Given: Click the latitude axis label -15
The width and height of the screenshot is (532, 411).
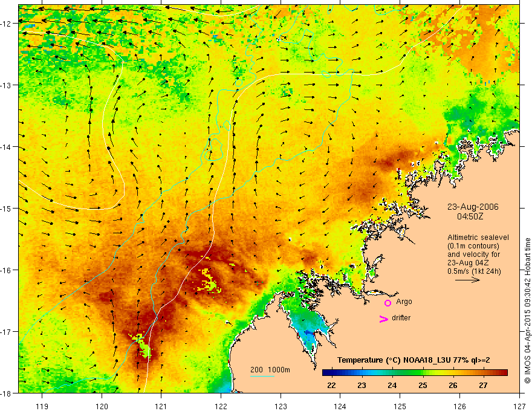Looking at the screenshot, I should (x=7, y=208).
